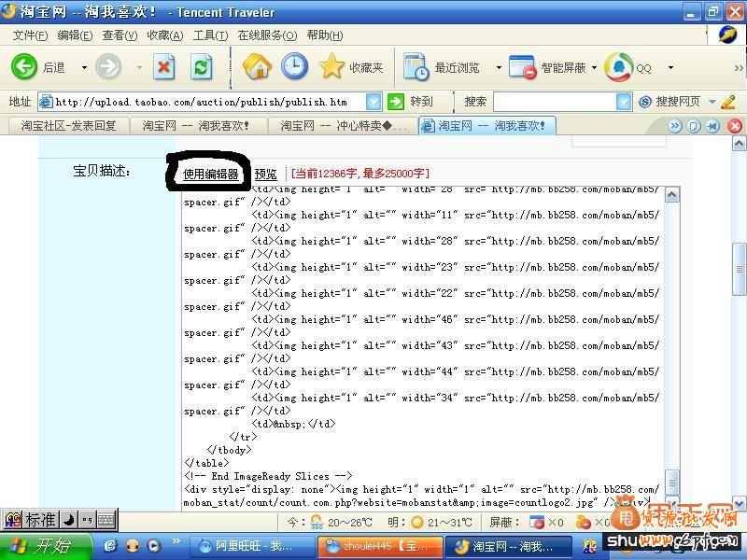
Task: Click the refresh page icon
Action: tap(202, 67)
